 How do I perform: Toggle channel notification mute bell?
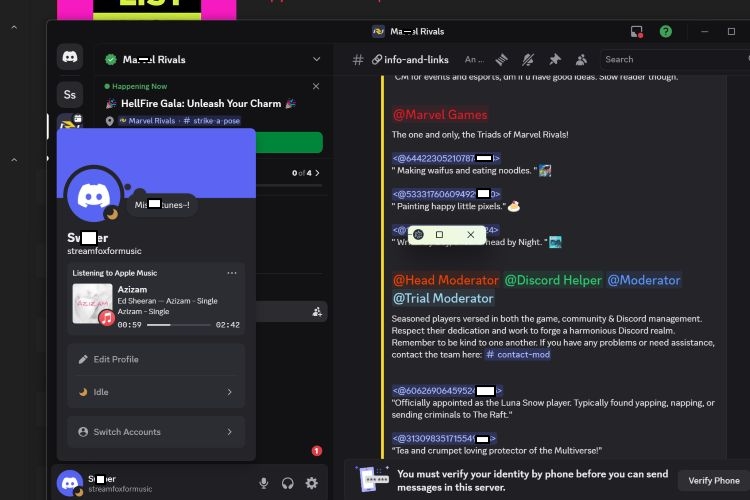[x=528, y=60]
